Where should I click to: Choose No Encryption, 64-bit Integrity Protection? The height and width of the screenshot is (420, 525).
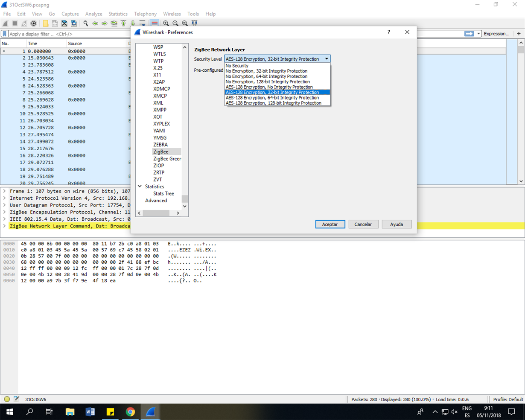(x=277, y=76)
